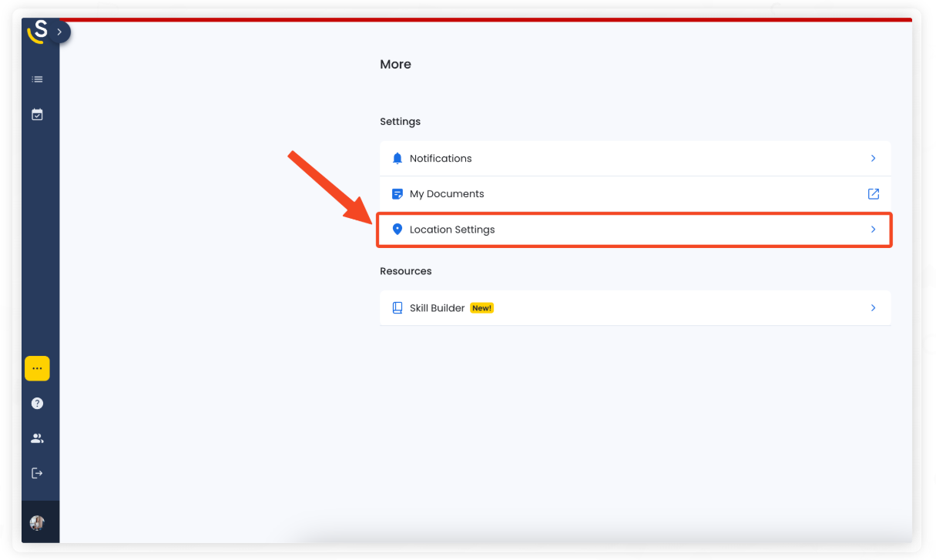Open Location Settings row
Viewport: 936px width, 560px height.
click(635, 230)
